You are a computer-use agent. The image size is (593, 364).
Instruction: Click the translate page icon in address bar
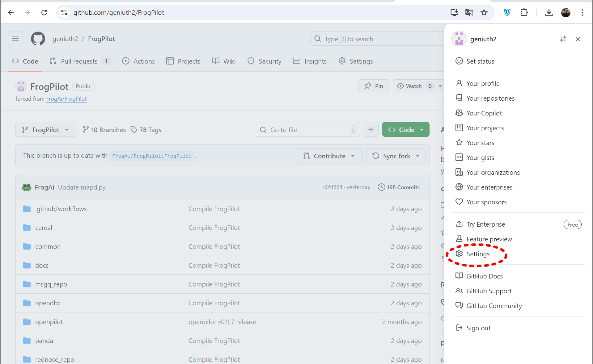469,12
